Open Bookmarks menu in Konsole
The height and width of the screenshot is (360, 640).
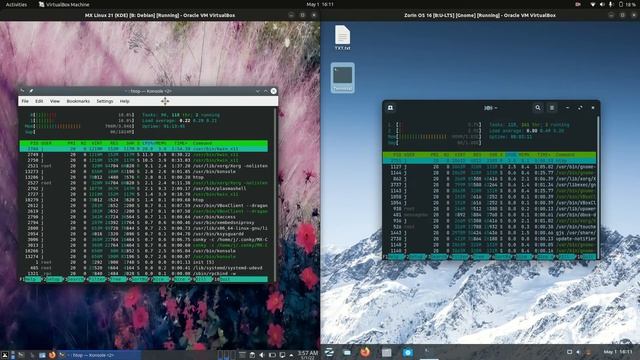click(x=78, y=101)
